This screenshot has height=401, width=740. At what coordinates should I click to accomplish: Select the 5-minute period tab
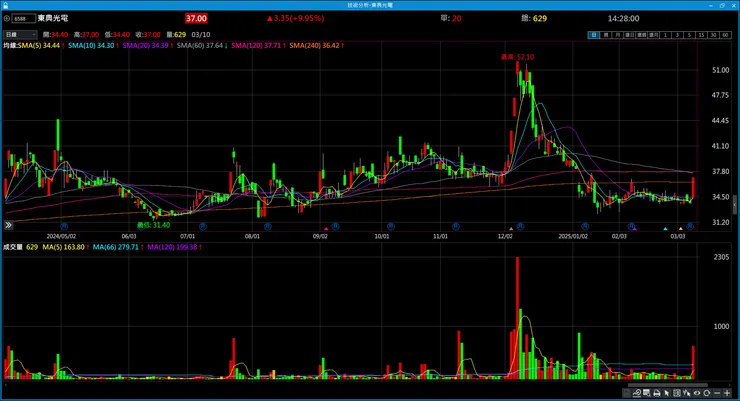[690, 35]
